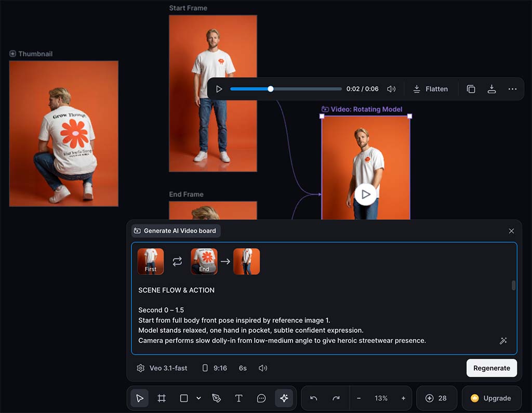Select the Frame tool

161,398
